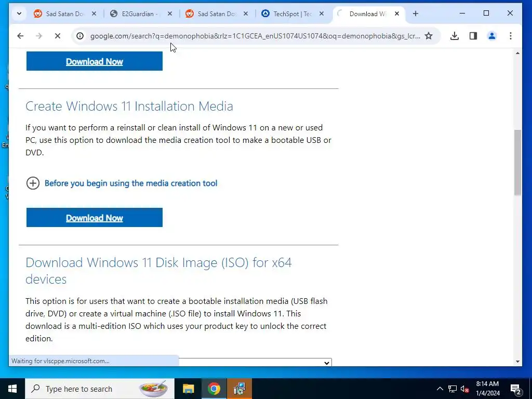Viewport: 532px width, 399px height.
Task: Select the Download Windows tab
Action: click(368, 14)
